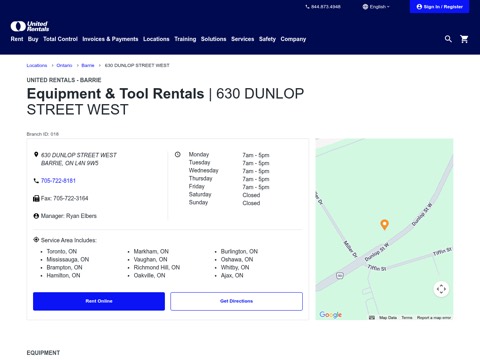
Task: Open the Training menu
Action: click(185, 39)
